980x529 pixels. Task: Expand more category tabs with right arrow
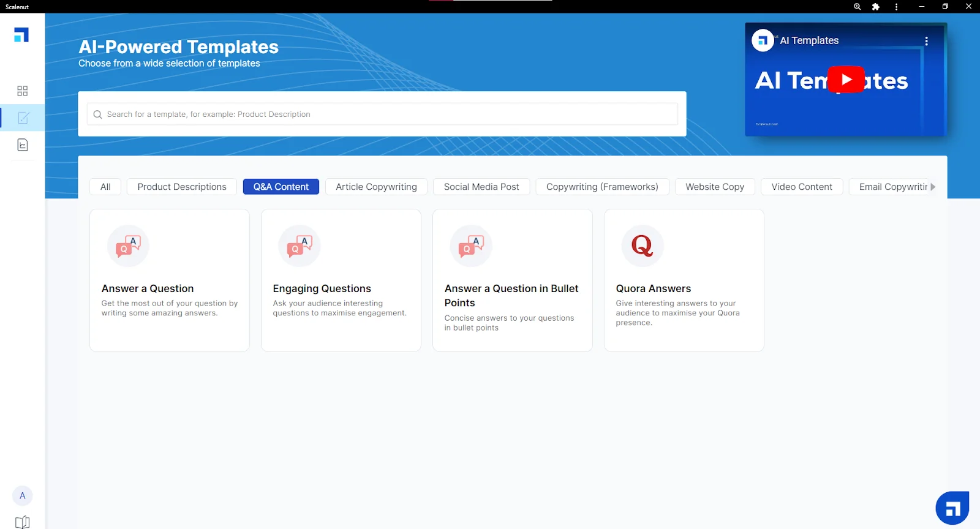933,187
